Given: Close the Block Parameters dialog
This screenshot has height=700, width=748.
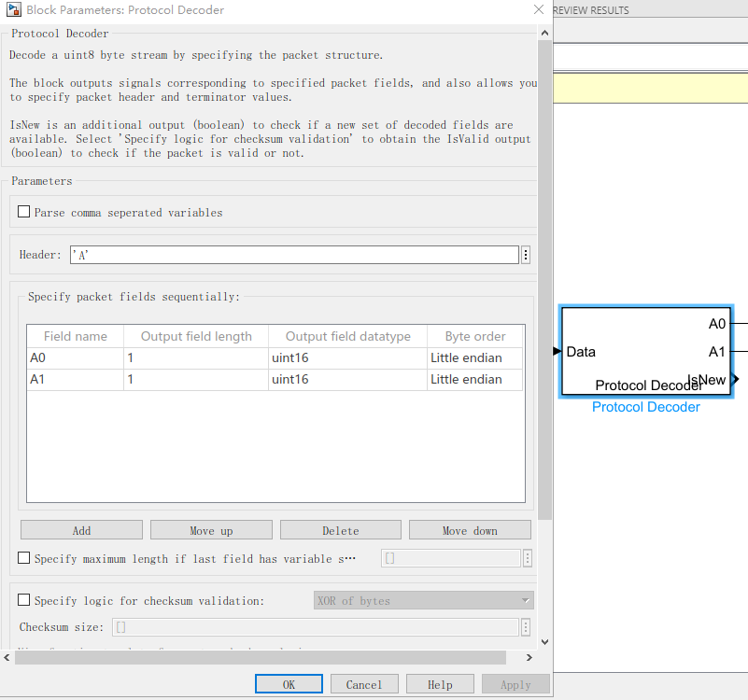Looking at the screenshot, I should (539, 9).
